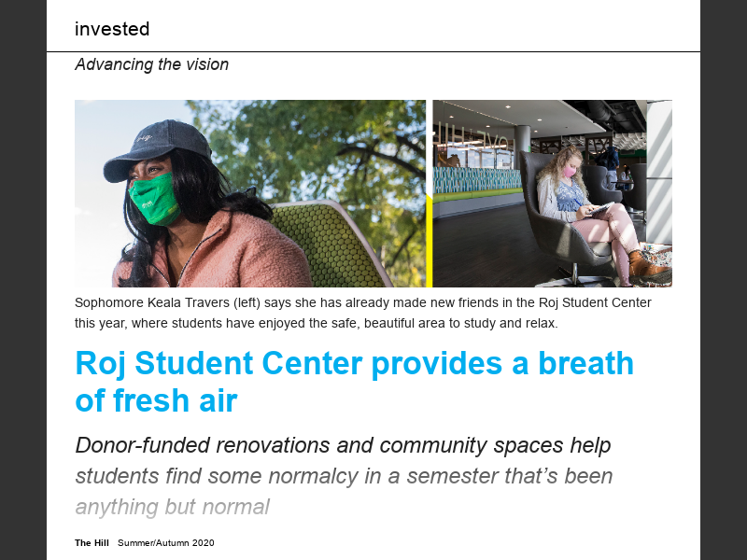Image resolution: width=747 pixels, height=560 pixels.
Task: Open the headline "Roj Student Center provides a breath"
Action: (354, 363)
